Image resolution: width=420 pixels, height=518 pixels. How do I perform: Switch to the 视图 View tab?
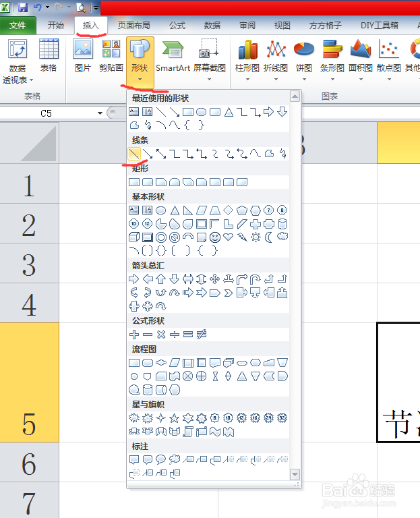282,26
